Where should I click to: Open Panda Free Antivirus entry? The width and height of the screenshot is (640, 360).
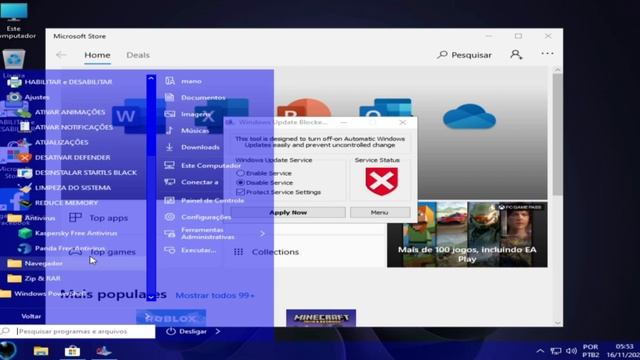coord(62,248)
